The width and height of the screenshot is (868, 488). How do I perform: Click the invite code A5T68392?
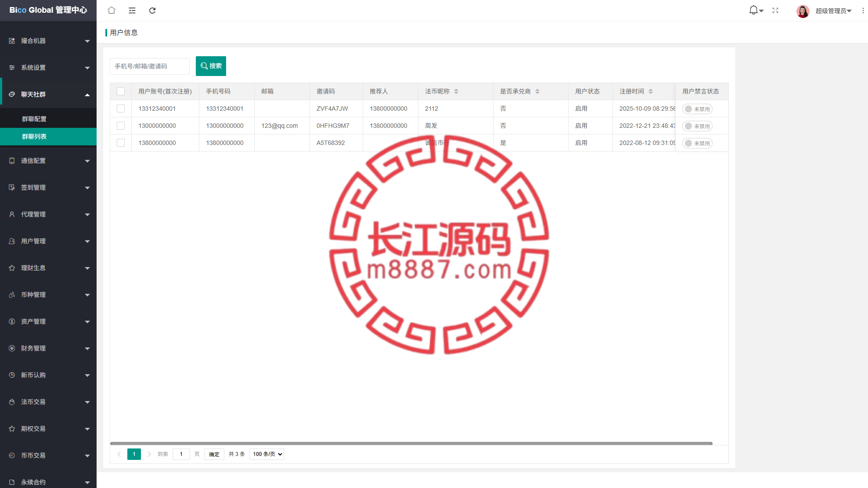point(331,143)
